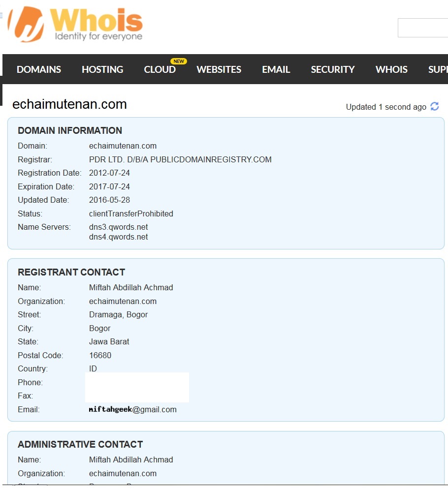Click the registrar PDR LTD. value

[x=180, y=159]
